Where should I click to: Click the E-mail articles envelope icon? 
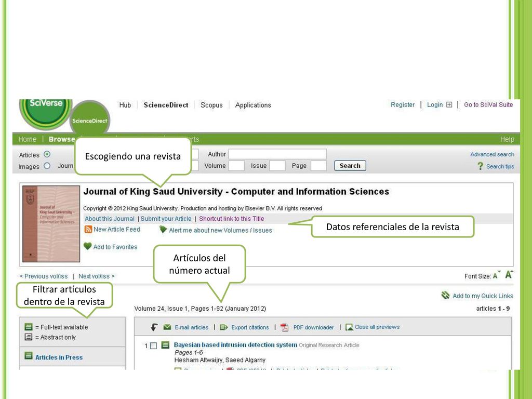(x=167, y=327)
